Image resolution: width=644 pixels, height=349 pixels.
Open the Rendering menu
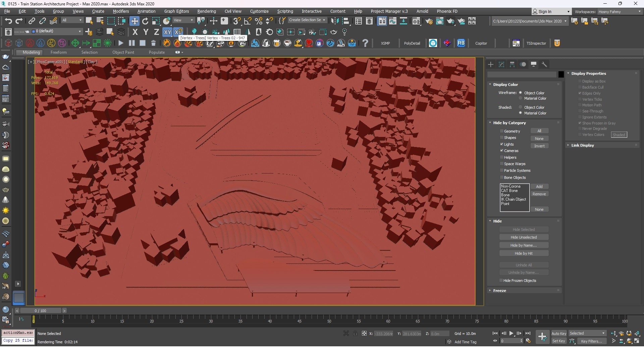[207, 11]
